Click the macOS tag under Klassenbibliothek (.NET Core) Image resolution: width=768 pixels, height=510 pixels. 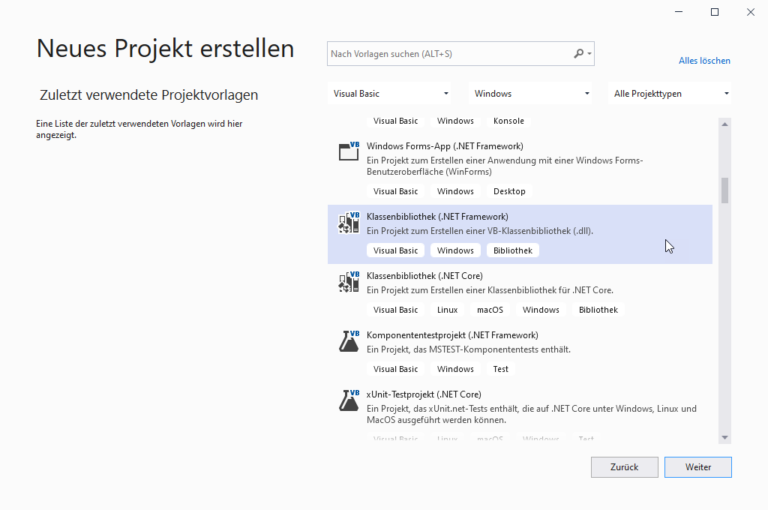490,310
